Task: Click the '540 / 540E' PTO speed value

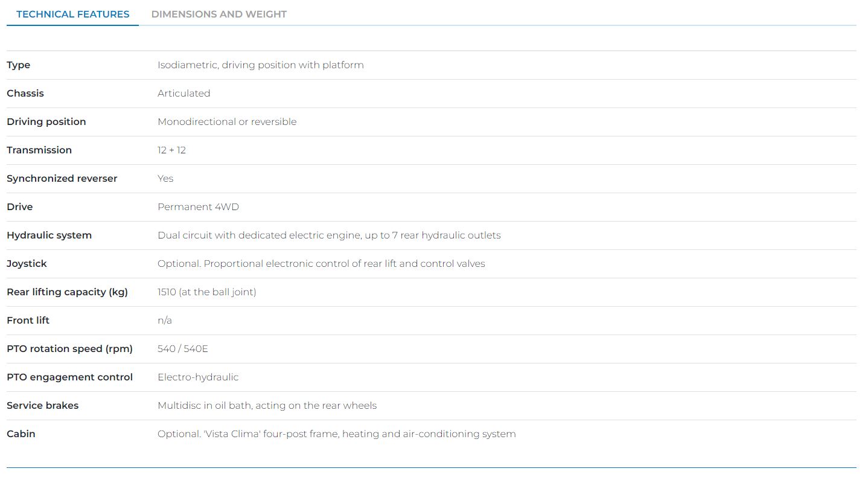Action: tap(182, 349)
